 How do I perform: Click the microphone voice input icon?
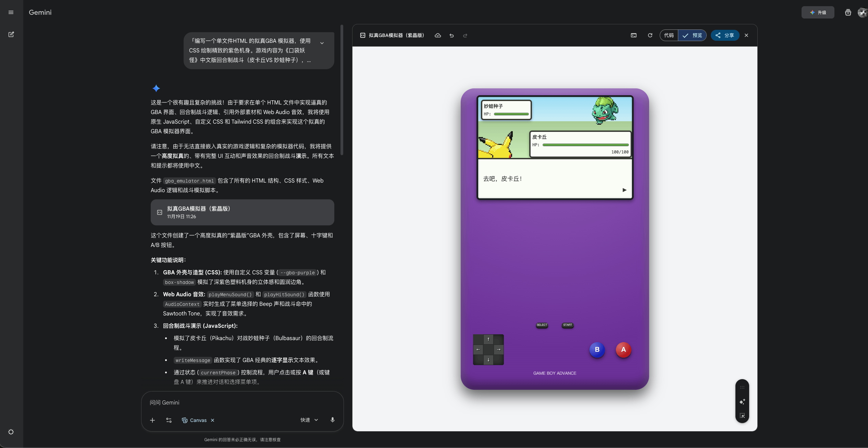point(333,420)
